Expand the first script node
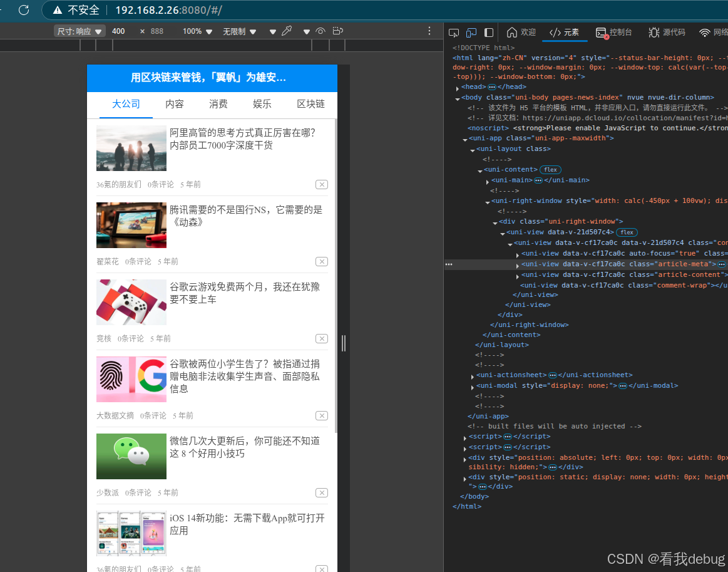This screenshot has height=572, width=728. 464,438
